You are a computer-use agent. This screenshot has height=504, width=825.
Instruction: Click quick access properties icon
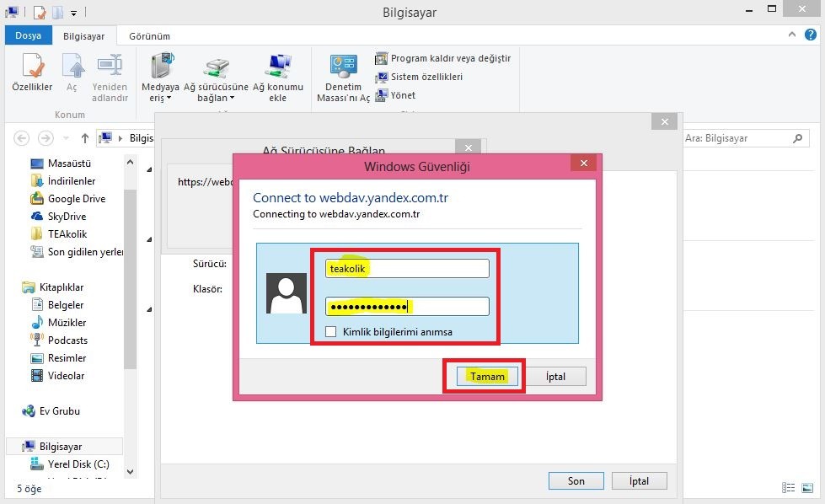point(40,12)
